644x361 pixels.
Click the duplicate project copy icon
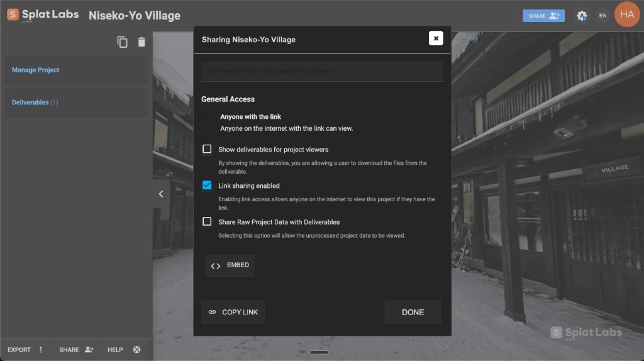click(122, 42)
